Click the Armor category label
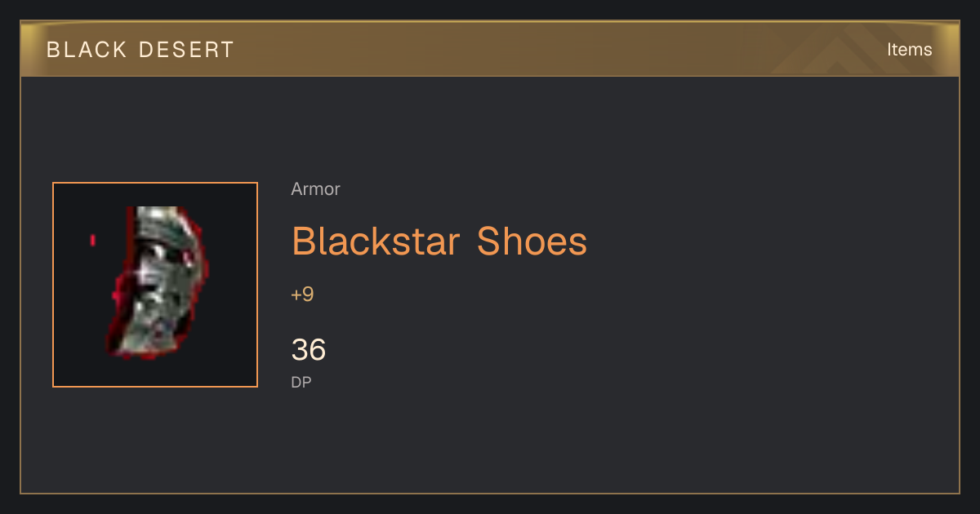The height and width of the screenshot is (514, 980). (x=315, y=189)
